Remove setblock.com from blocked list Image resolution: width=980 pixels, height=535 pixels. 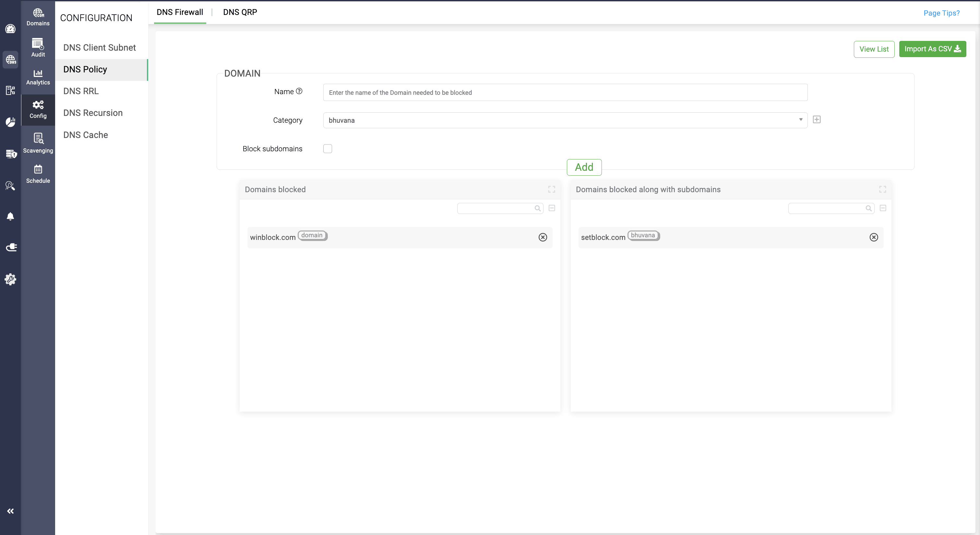[874, 237]
